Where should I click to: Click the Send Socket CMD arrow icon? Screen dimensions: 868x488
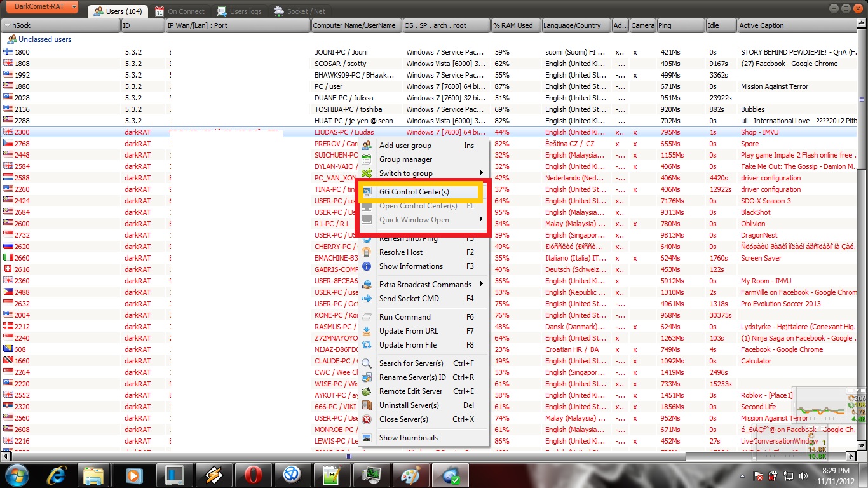point(367,299)
